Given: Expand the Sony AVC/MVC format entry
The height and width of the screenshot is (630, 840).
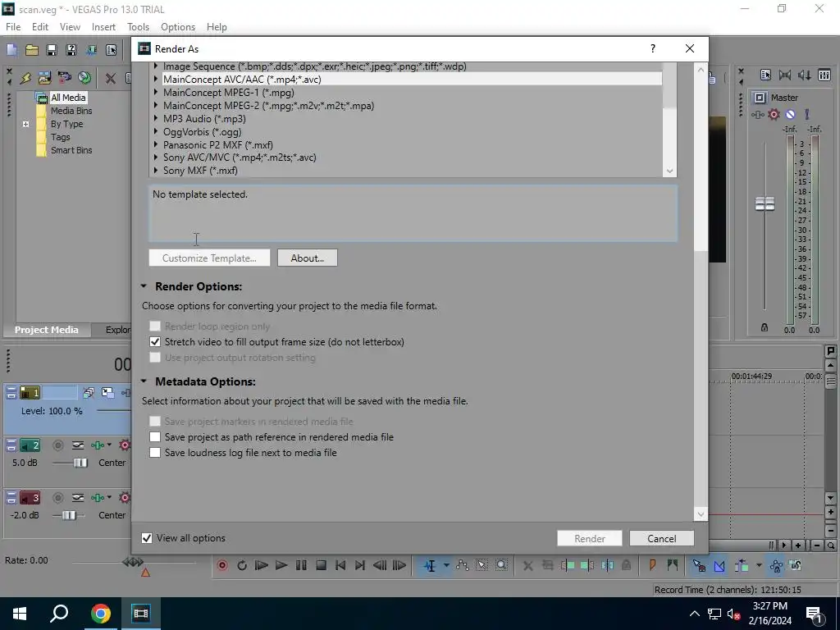Looking at the screenshot, I should point(156,157).
